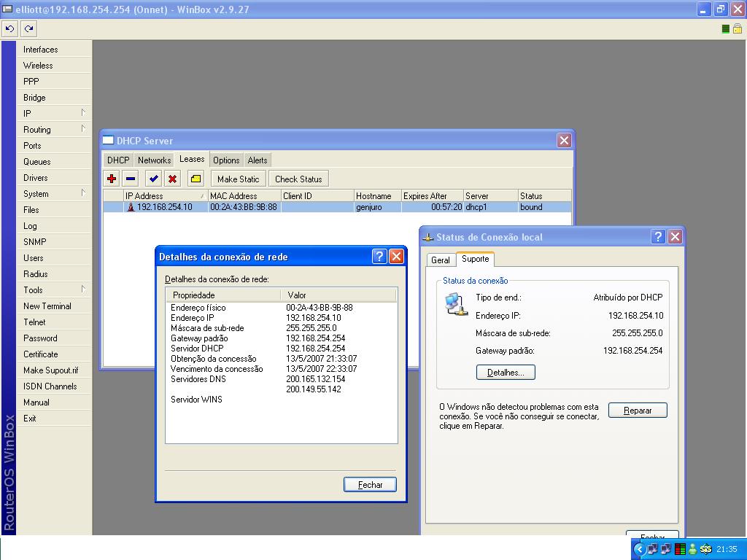Click the Reparar button
Image resolution: width=747 pixels, height=560 pixels.
638,411
